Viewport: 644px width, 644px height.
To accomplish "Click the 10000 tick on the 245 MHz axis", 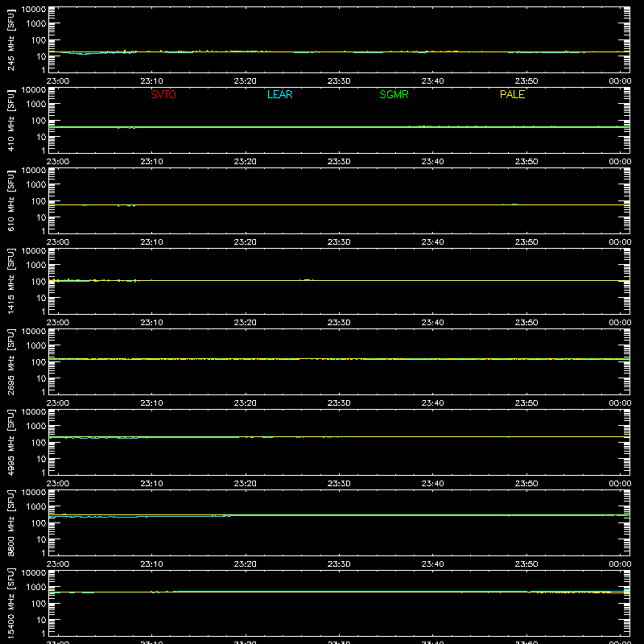I will [x=34, y=10].
